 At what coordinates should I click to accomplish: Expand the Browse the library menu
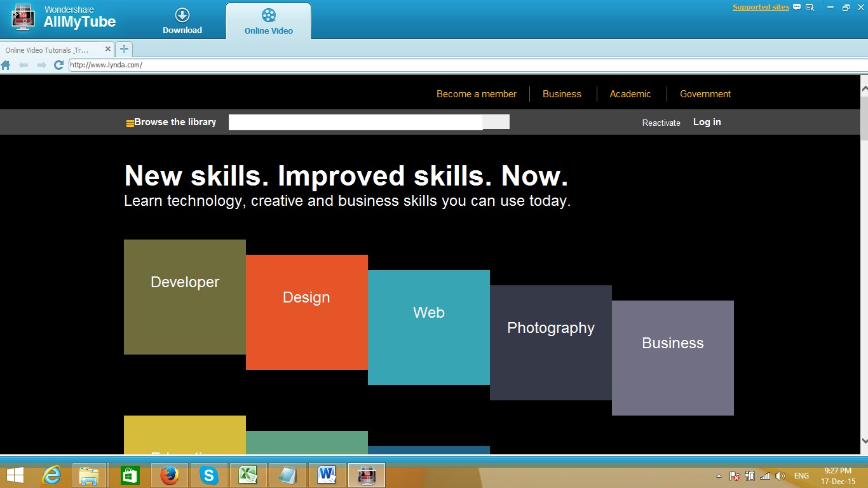click(x=171, y=122)
